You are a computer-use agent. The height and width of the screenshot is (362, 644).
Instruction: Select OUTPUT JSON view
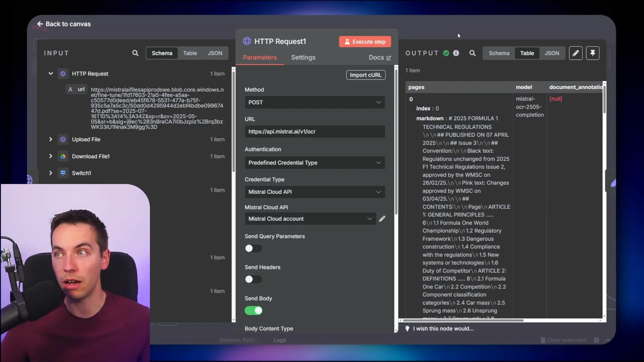[x=552, y=53]
